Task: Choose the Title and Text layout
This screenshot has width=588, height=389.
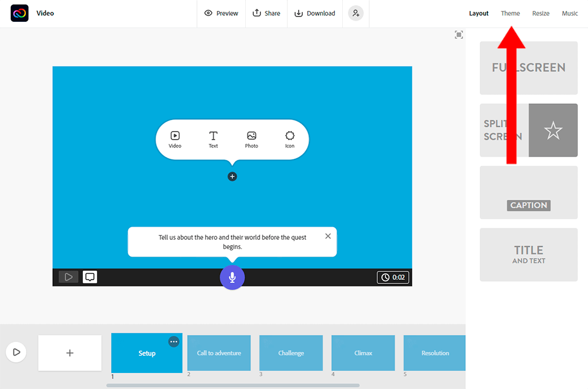Action: click(x=528, y=255)
